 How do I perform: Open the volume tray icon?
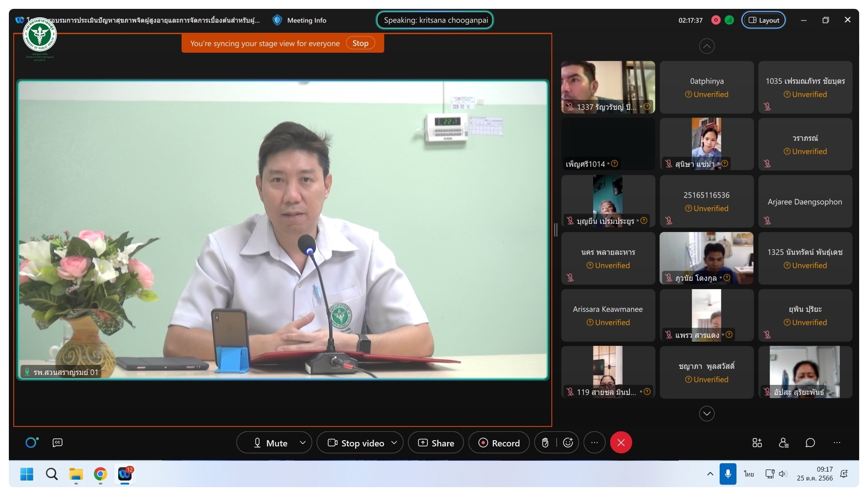tap(783, 474)
